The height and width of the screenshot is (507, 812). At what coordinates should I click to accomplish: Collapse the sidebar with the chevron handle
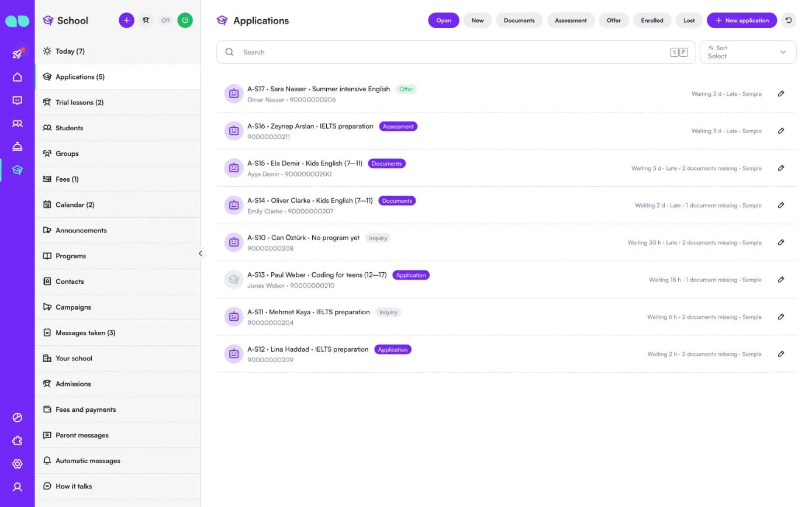[201, 254]
